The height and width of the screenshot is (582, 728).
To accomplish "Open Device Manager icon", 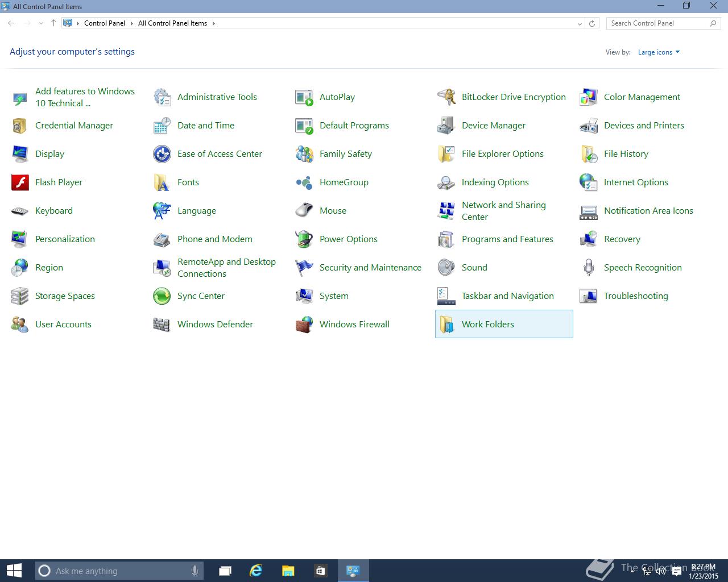I will click(446, 126).
